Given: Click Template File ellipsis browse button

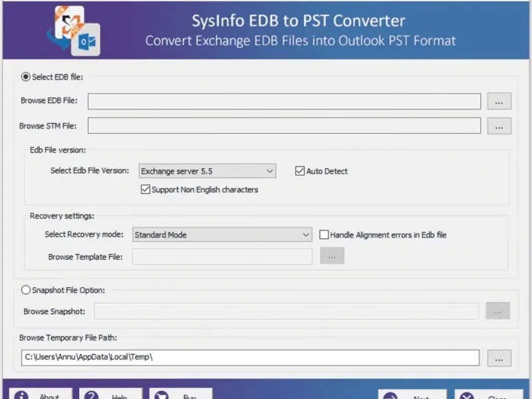Looking at the screenshot, I should (x=332, y=256).
